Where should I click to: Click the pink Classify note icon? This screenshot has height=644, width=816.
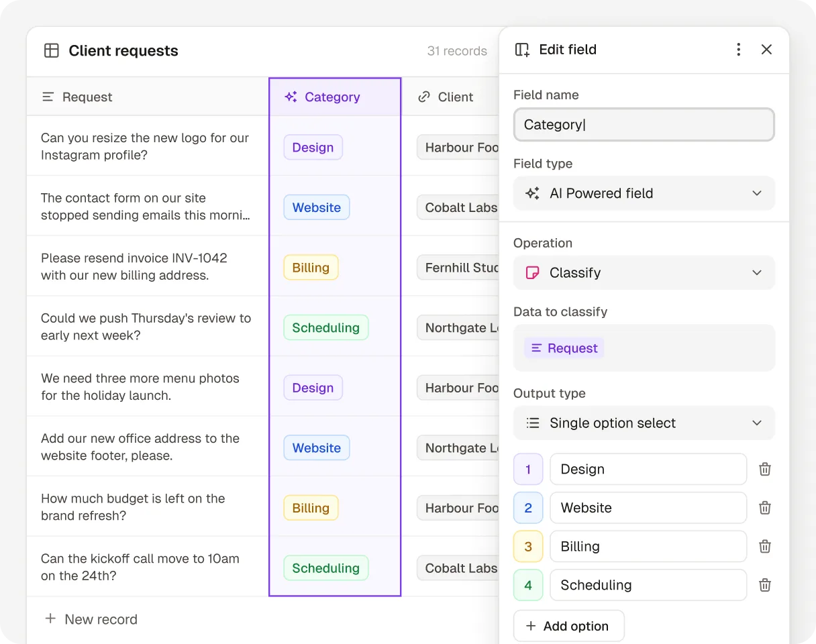coord(532,273)
